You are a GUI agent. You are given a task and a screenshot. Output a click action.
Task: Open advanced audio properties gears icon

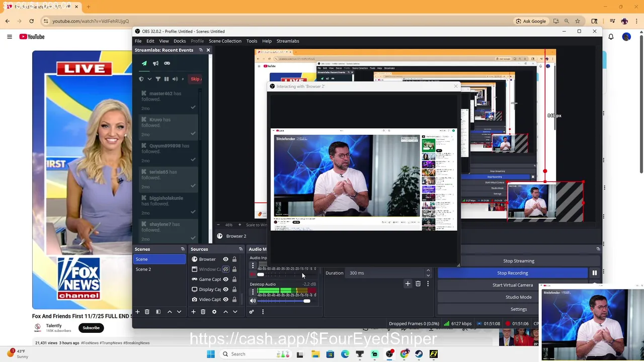[252, 312]
